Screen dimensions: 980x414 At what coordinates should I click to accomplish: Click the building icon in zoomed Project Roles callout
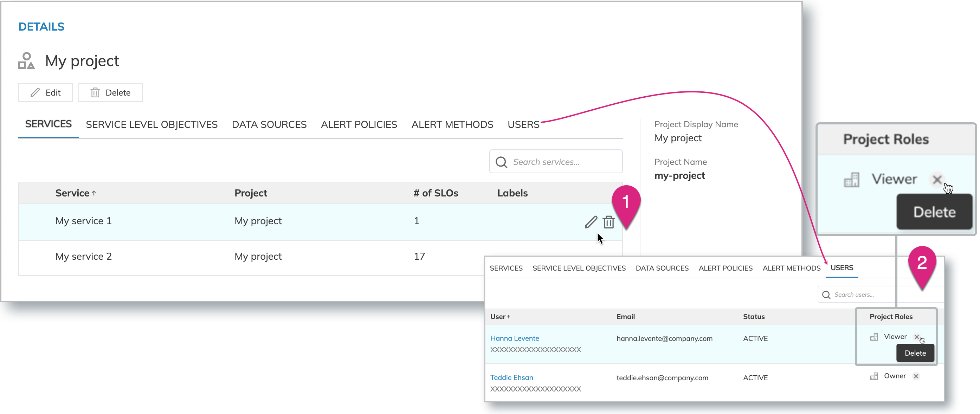(851, 179)
